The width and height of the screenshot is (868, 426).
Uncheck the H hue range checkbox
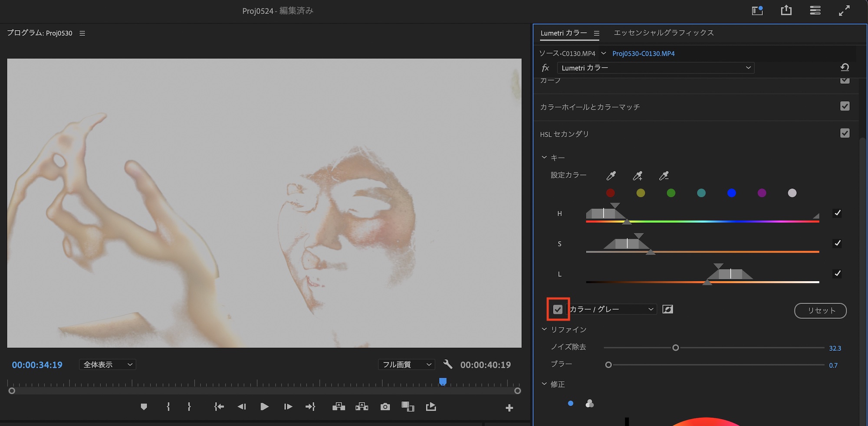pos(837,213)
